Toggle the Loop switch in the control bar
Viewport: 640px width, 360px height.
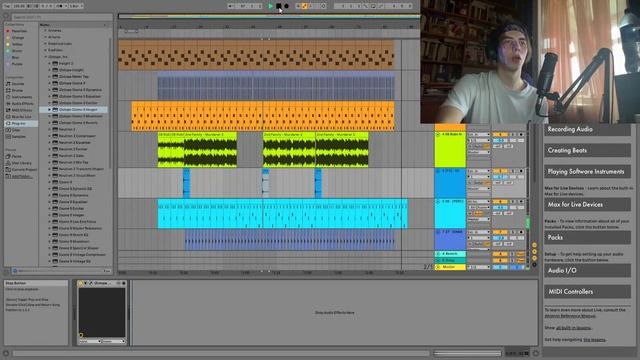click(x=373, y=6)
